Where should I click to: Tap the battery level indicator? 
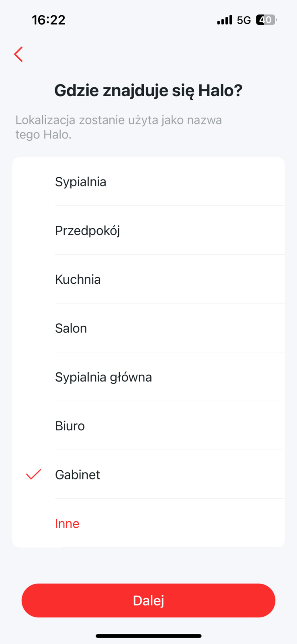coord(266,20)
